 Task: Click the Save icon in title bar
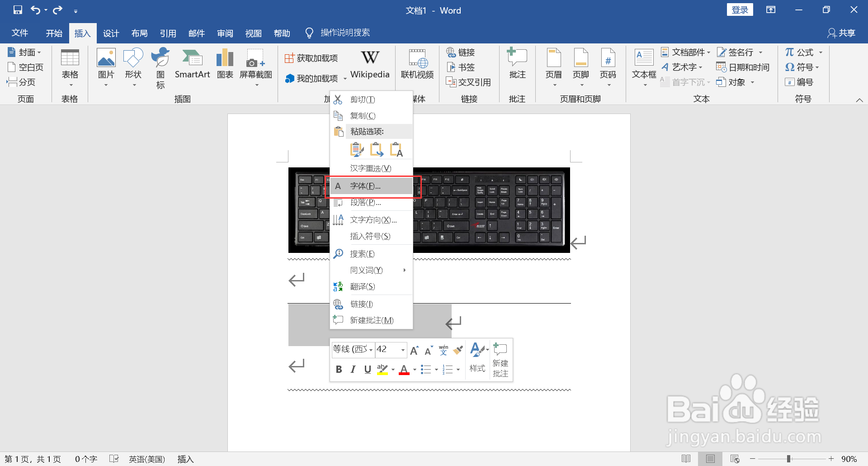tap(18, 10)
